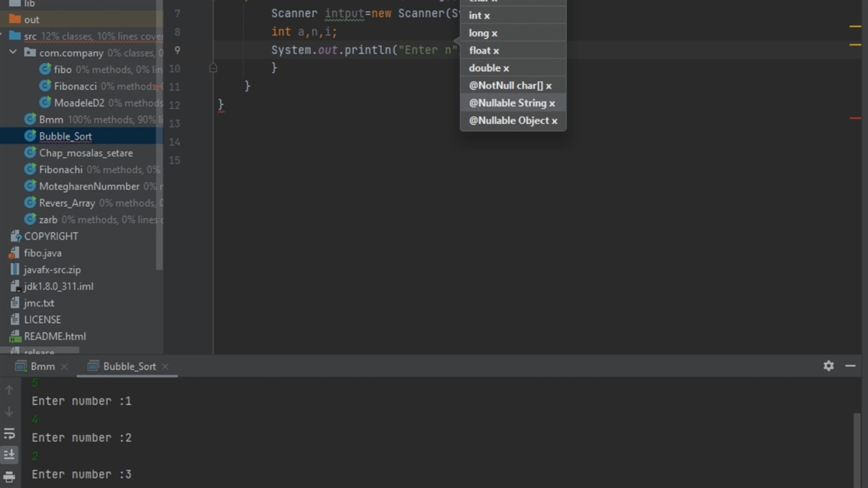Hide the Run tool window
The width and height of the screenshot is (868, 488).
point(850,366)
